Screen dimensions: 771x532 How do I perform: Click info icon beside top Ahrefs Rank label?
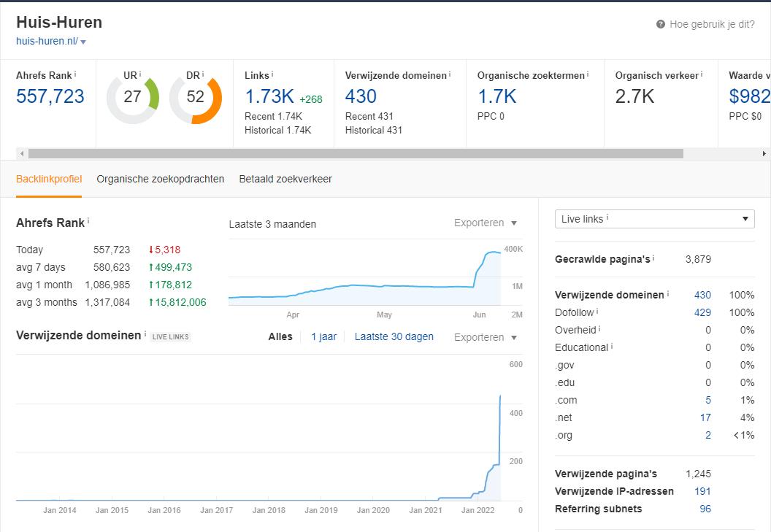click(x=75, y=74)
